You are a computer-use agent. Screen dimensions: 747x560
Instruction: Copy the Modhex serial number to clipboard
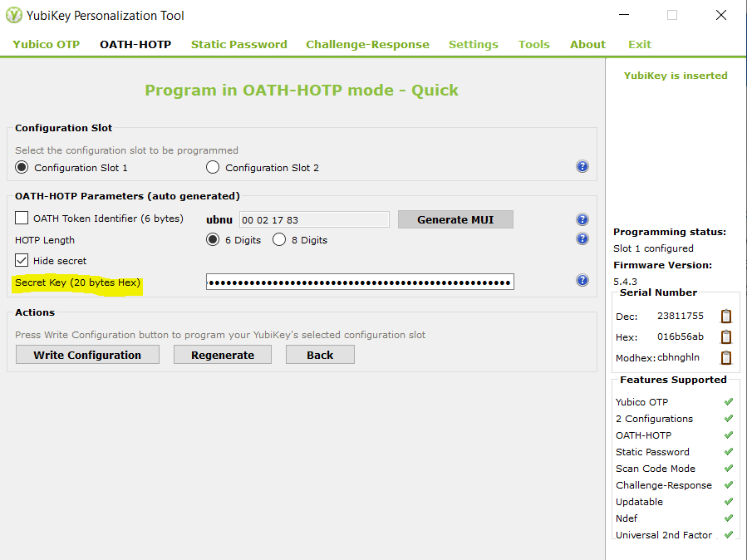point(726,357)
